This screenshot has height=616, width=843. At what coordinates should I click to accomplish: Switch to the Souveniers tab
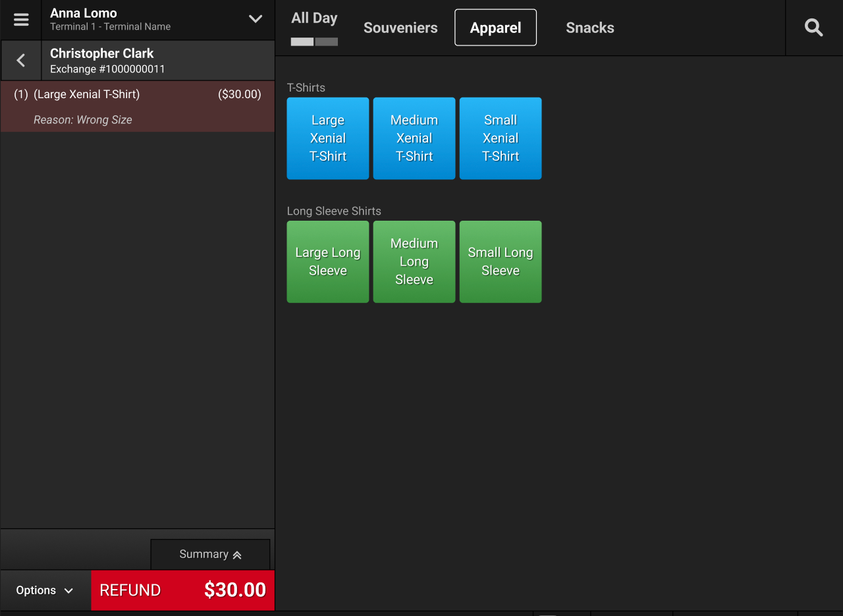[x=400, y=28]
